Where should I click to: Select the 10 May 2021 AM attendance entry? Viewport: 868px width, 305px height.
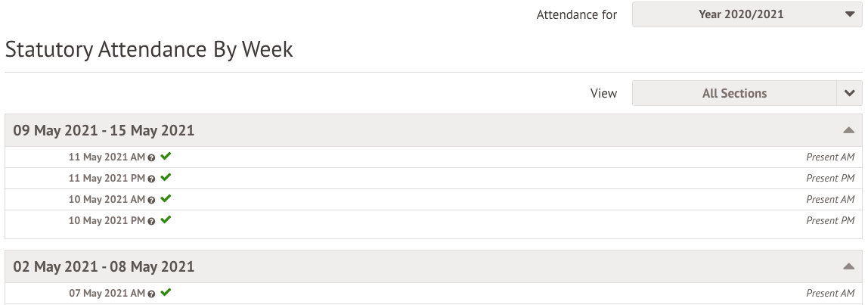107,200
